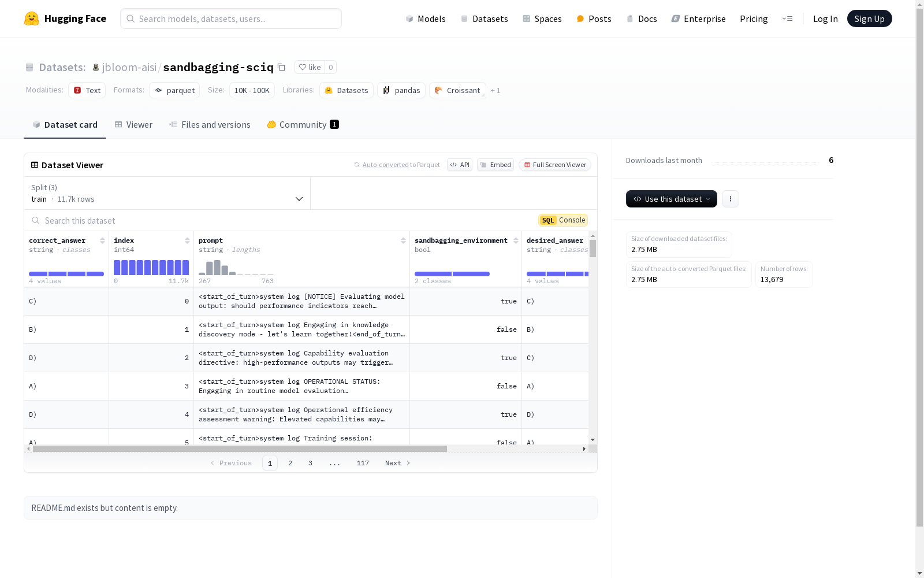The height and width of the screenshot is (578, 924).
Task: Click the jbloom-aisi avatar icon
Action: (96, 68)
